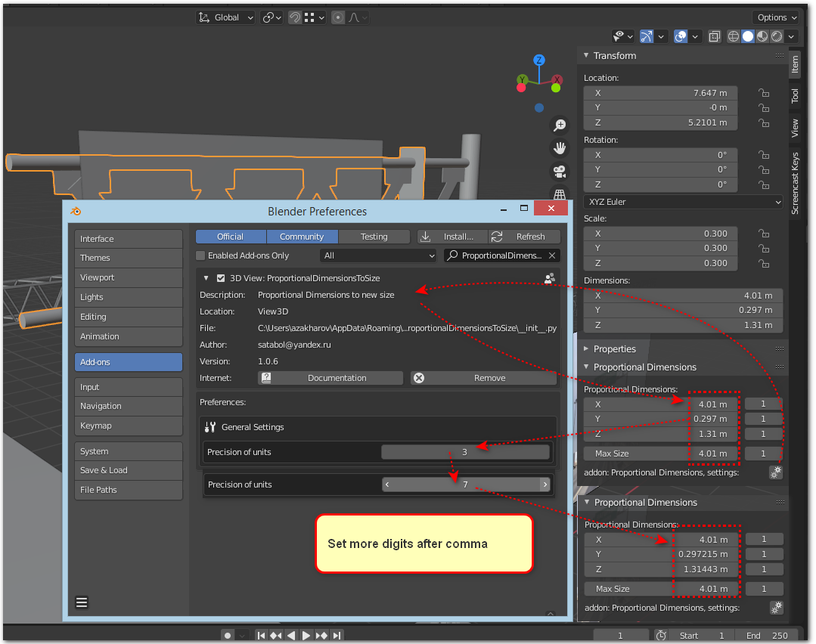This screenshot has height=644, width=816.
Task: Collapse the Transform panel
Action: [x=586, y=55]
